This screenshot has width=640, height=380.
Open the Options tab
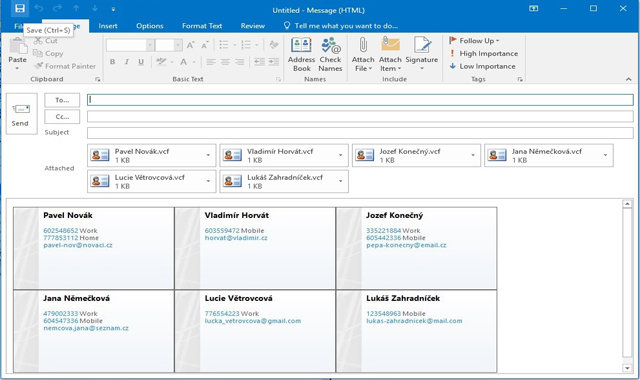click(150, 26)
